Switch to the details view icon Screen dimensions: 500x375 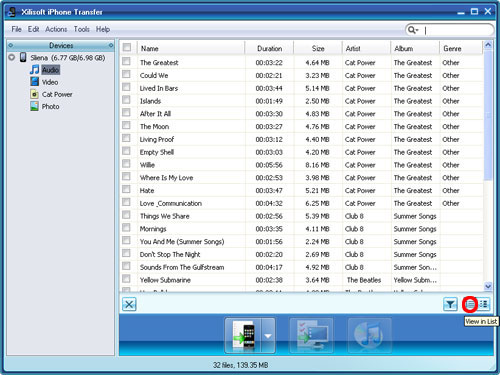point(484,304)
